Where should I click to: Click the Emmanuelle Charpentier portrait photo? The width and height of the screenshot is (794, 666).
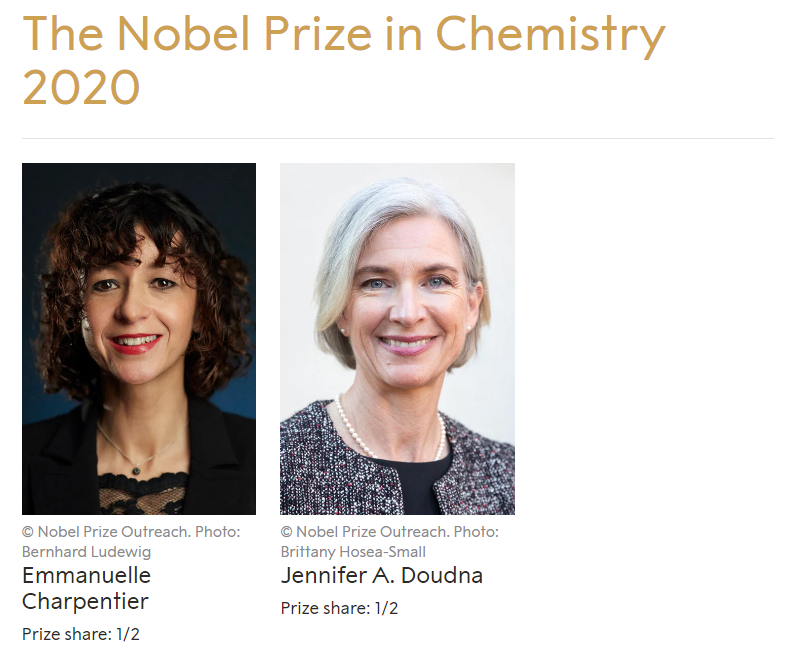click(x=138, y=338)
